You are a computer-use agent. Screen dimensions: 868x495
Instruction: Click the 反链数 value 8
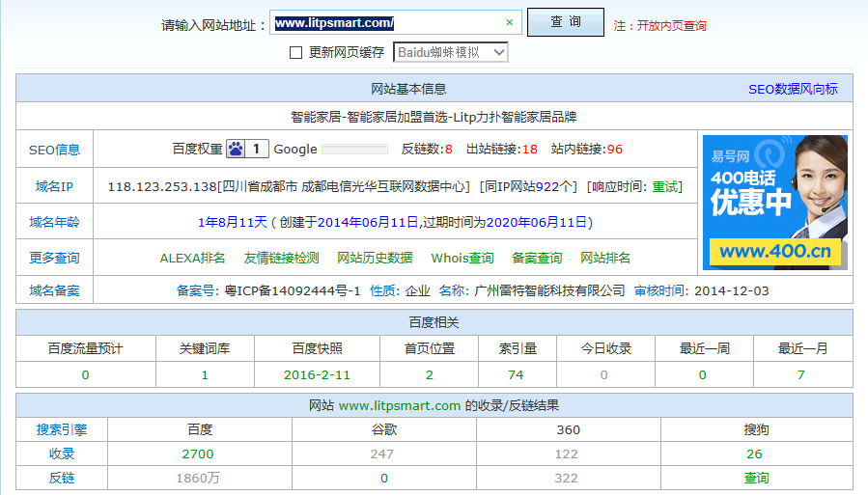pyautogui.click(x=448, y=150)
